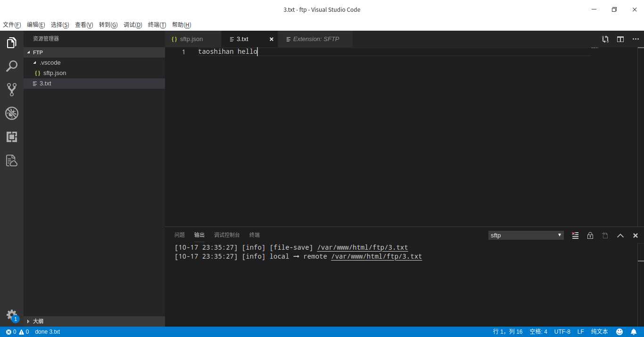644x337 pixels.
Task: Open the SFTP remote explorer icon
Action: point(12,160)
